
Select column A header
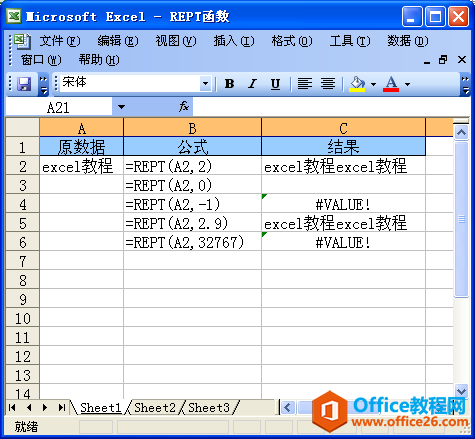point(81,128)
